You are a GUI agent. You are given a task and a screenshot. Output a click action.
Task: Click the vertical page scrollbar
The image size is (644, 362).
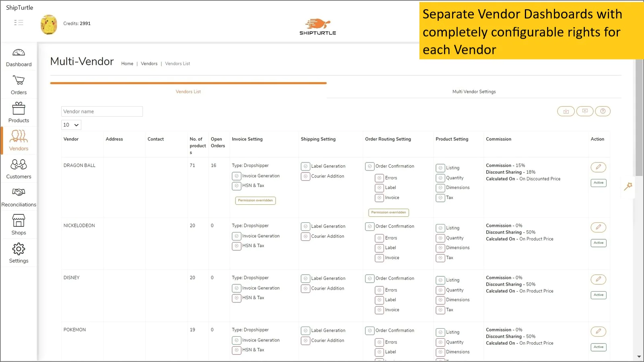point(639,117)
